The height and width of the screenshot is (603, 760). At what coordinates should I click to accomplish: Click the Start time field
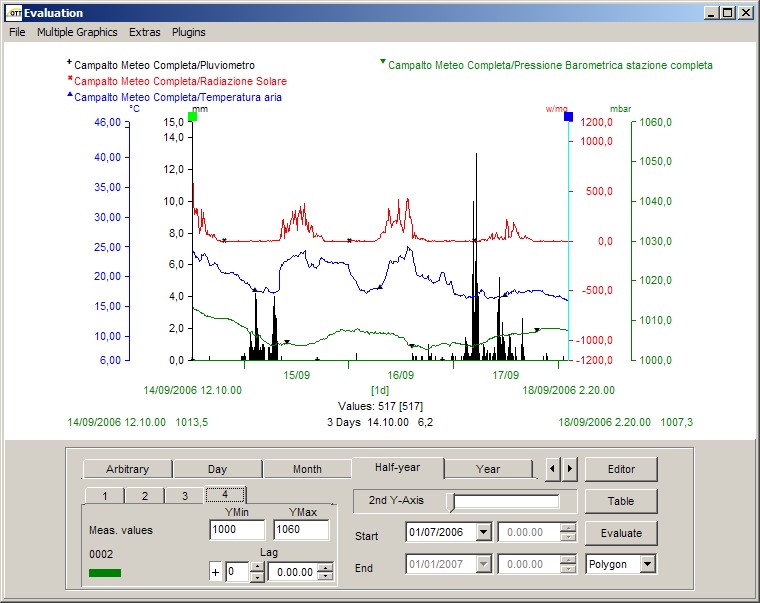coord(529,532)
